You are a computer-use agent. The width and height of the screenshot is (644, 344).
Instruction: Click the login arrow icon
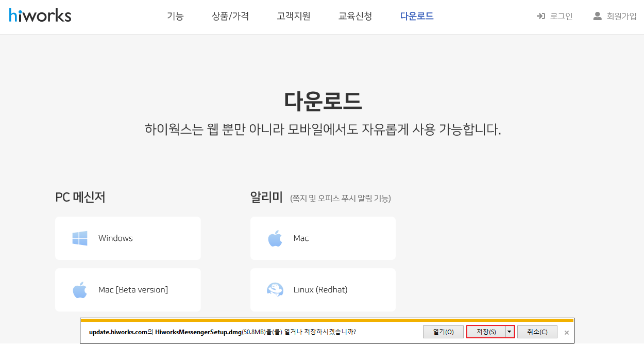pyautogui.click(x=541, y=16)
